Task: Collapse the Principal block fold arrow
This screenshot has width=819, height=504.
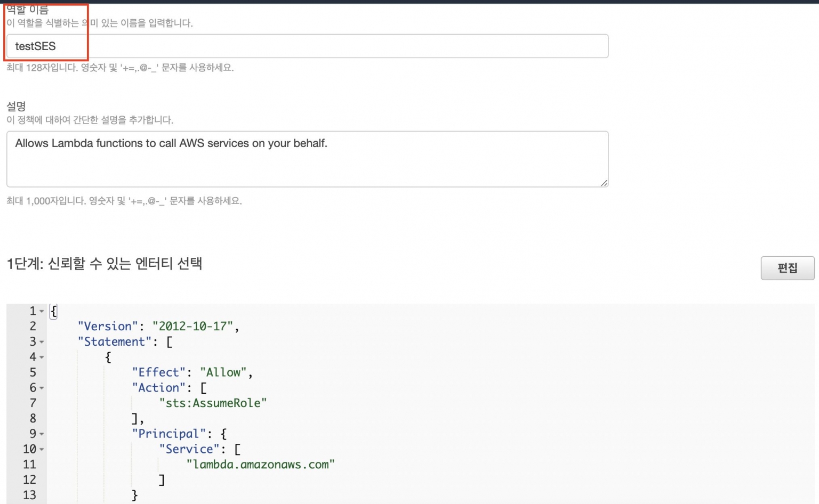Action: click(x=41, y=434)
